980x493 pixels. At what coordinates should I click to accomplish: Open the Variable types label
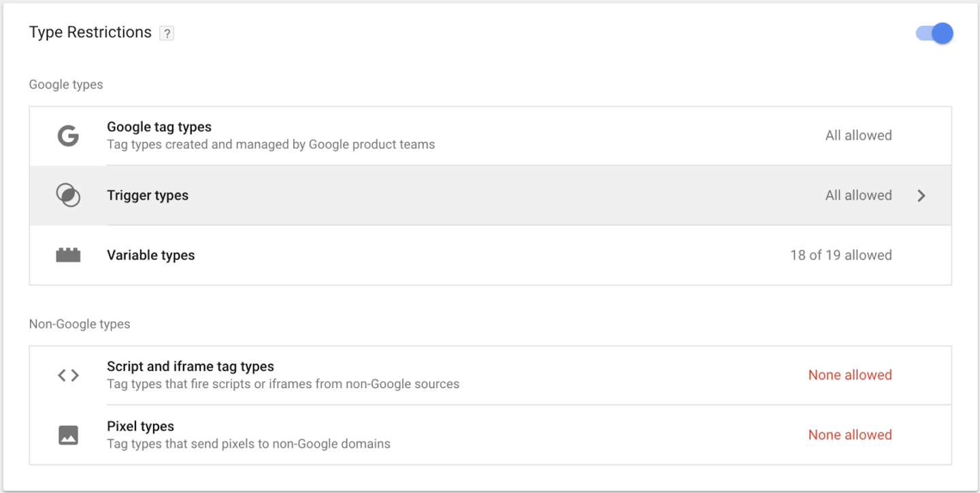[151, 255]
